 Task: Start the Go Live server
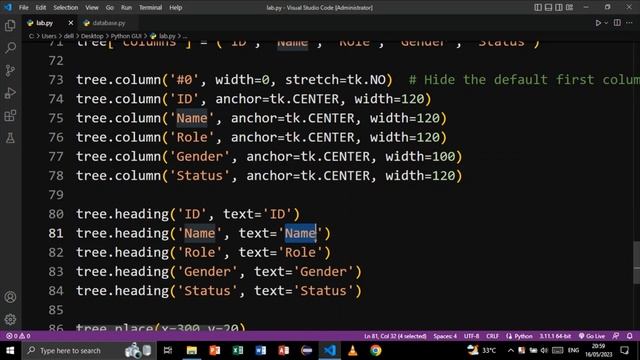(592, 336)
